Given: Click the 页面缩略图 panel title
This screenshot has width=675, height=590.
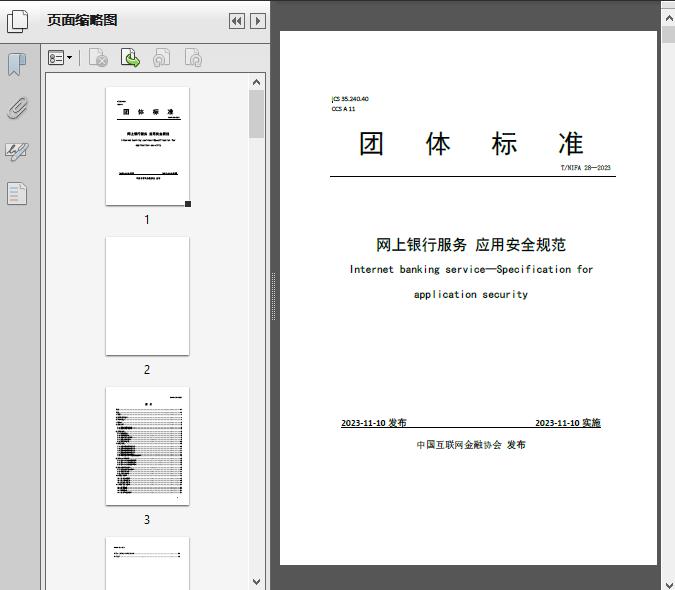Looking at the screenshot, I should 82,20.
